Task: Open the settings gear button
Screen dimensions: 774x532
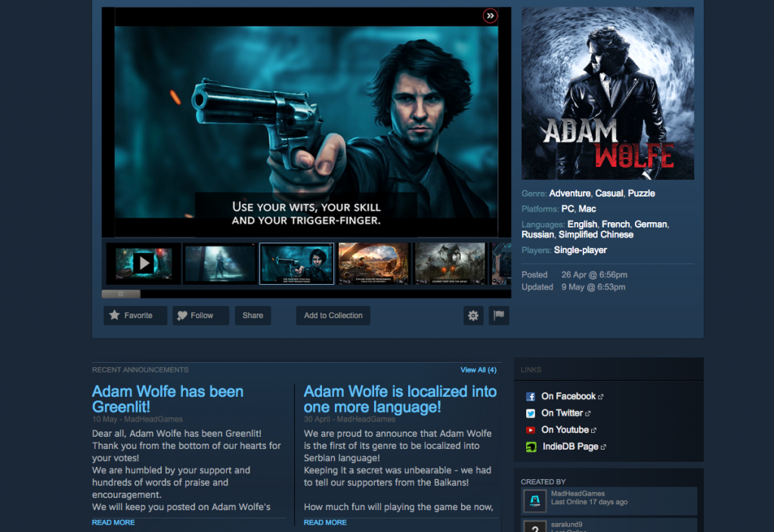Action: (x=473, y=315)
